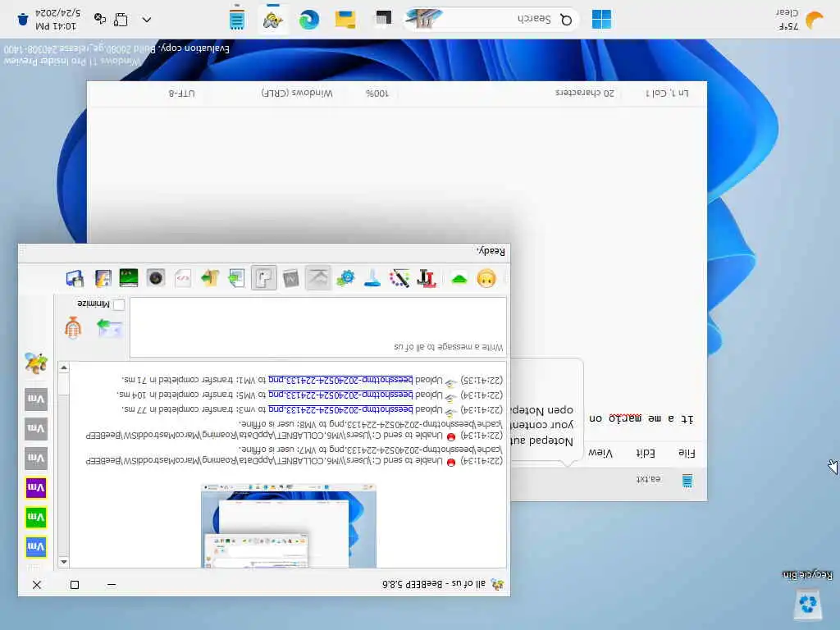840x630 pixels.
Task: Click the message box 'Write a message to all of us'
Action: [318, 327]
